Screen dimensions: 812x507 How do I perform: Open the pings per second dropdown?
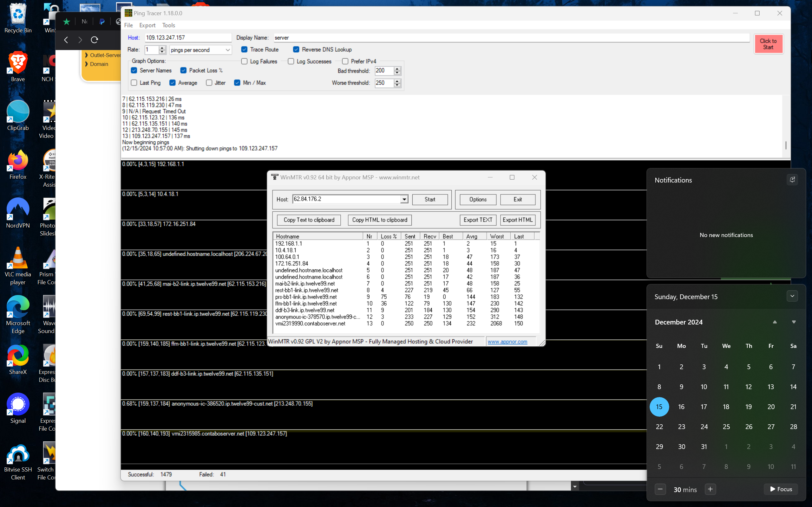point(200,50)
